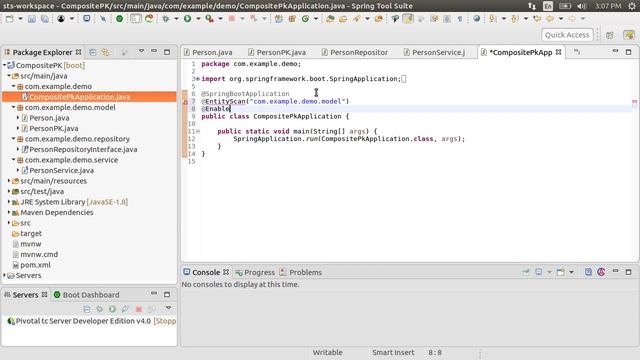Click error marker on line 7 gutter
This screenshot has height=360, width=640.
(x=185, y=102)
